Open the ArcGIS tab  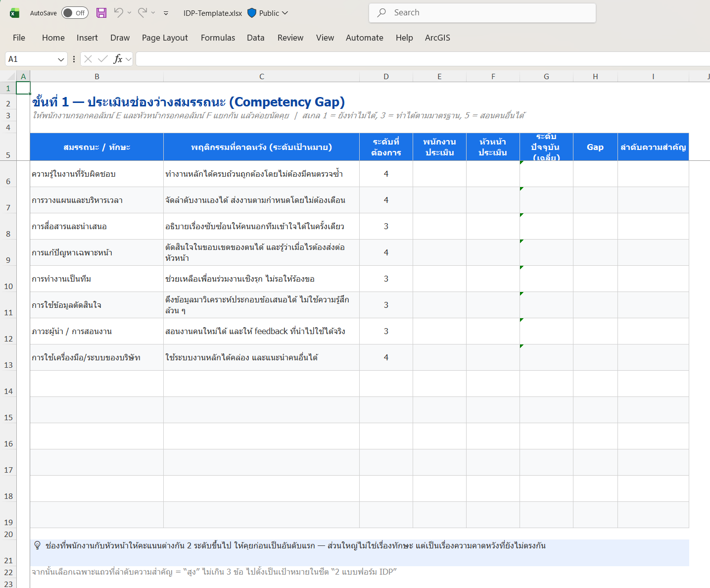(x=437, y=38)
